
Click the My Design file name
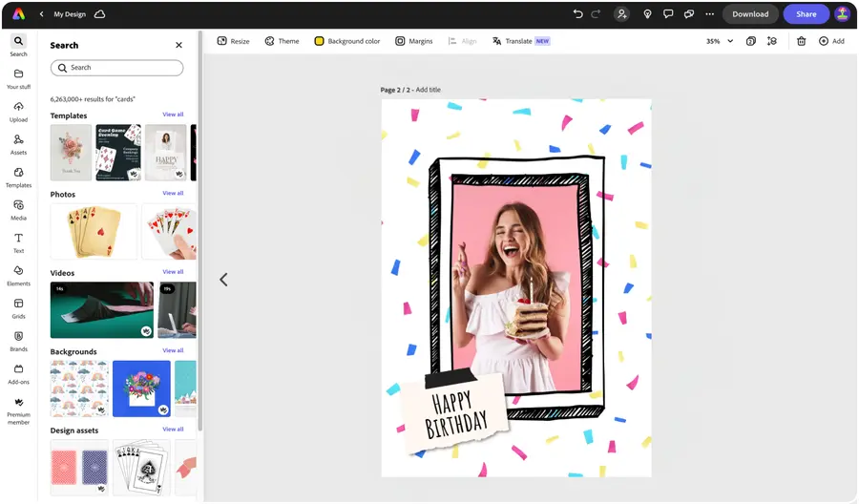click(70, 14)
